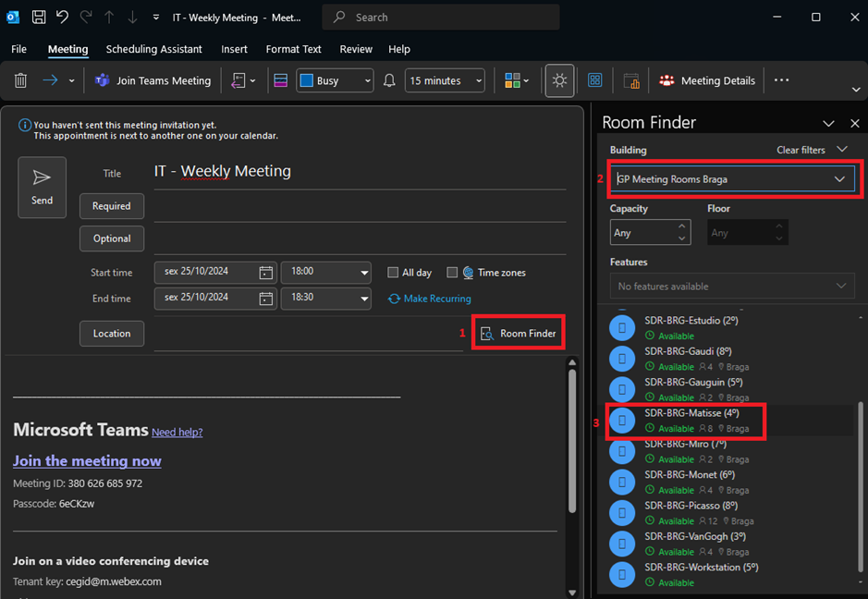This screenshot has width=868, height=599.
Task: Open Room Finder button
Action: tap(519, 334)
